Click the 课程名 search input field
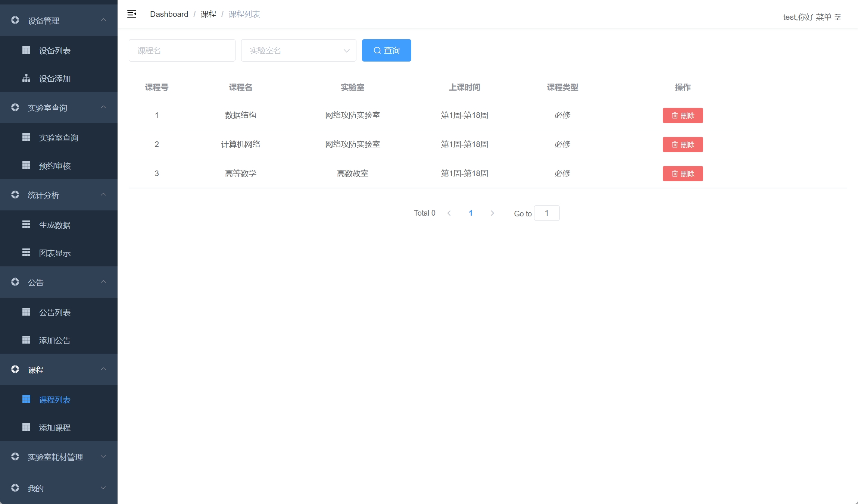 coord(182,50)
